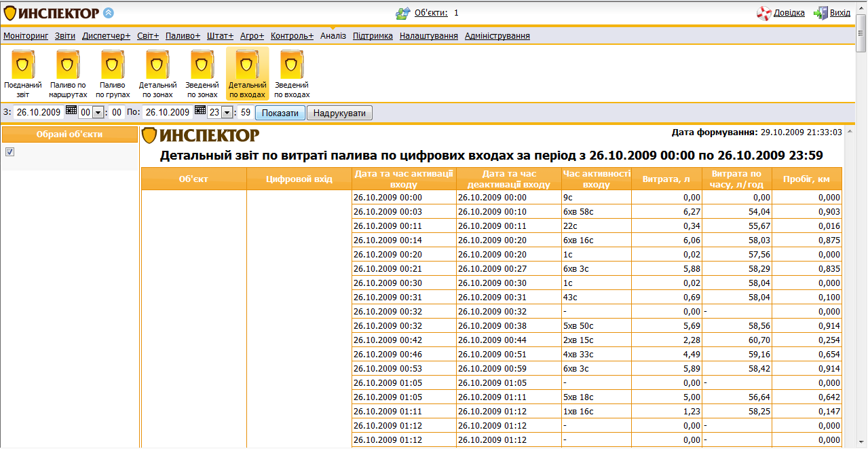868x449 pixels.
Task: Click the Дата та час активації входу header
Action: [x=404, y=179]
